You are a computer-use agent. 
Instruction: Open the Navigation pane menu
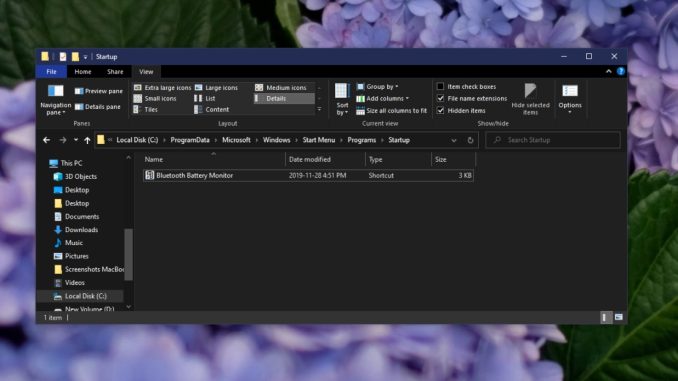coord(55,100)
